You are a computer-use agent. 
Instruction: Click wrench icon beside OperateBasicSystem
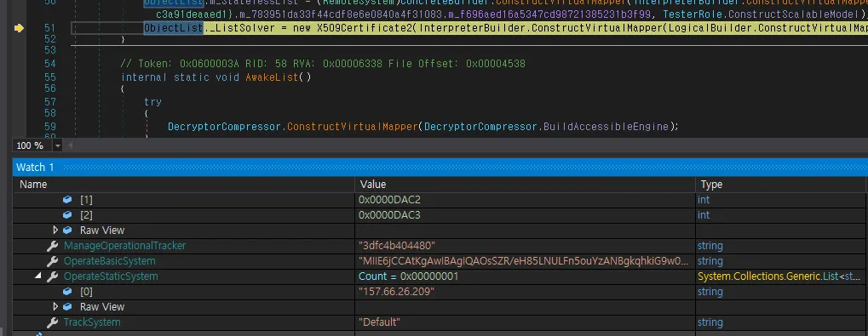[x=53, y=261]
